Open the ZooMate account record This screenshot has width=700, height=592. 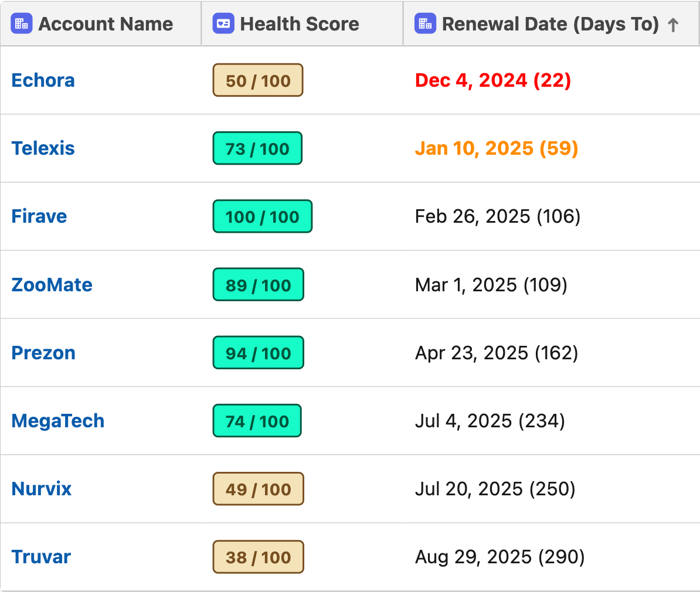pyautogui.click(x=52, y=285)
